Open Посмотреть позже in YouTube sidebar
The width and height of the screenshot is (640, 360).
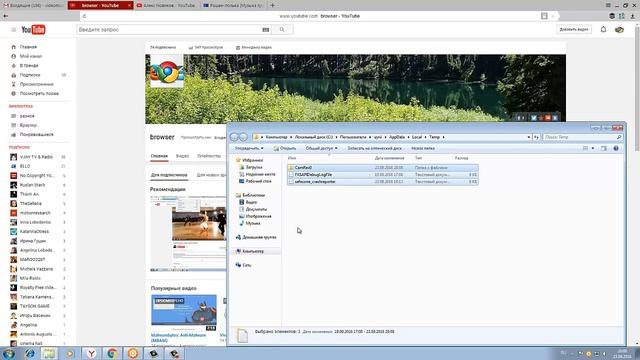pyautogui.click(x=39, y=93)
